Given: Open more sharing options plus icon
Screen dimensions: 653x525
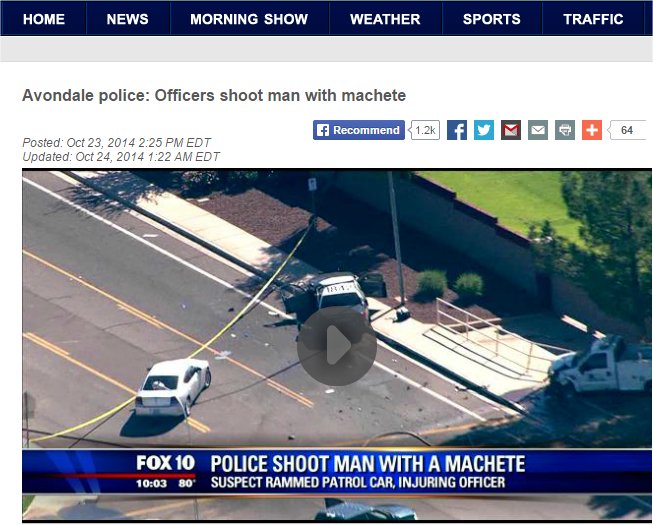Looking at the screenshot, I should click(x=592, y=130).
